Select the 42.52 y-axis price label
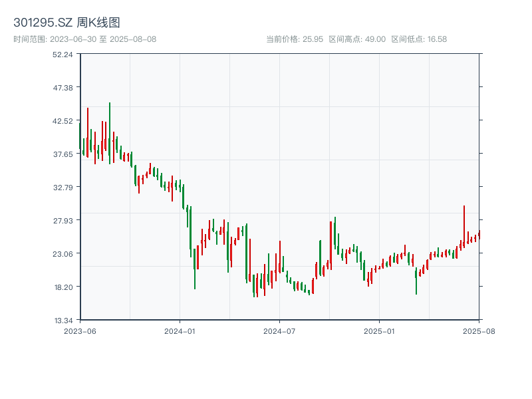Image resolution: width=532 pixels, height=399 pixels. (x=63, y=121)
